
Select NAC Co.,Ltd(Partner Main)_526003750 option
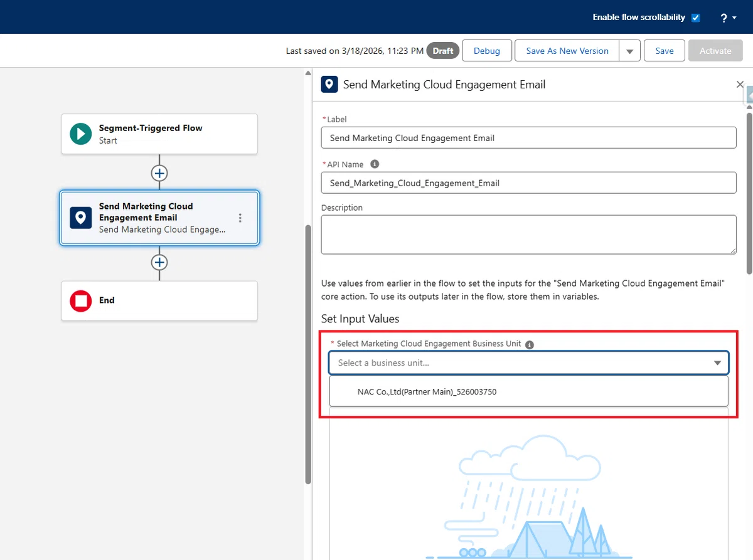click(x=528, y=391)
